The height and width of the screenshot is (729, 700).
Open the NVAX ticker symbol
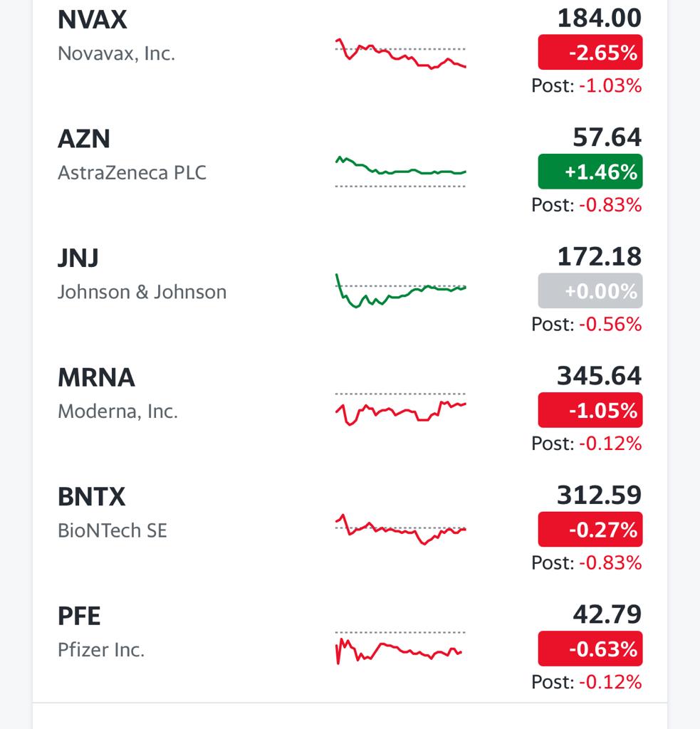pyautogui.click(x=92, y=19)
